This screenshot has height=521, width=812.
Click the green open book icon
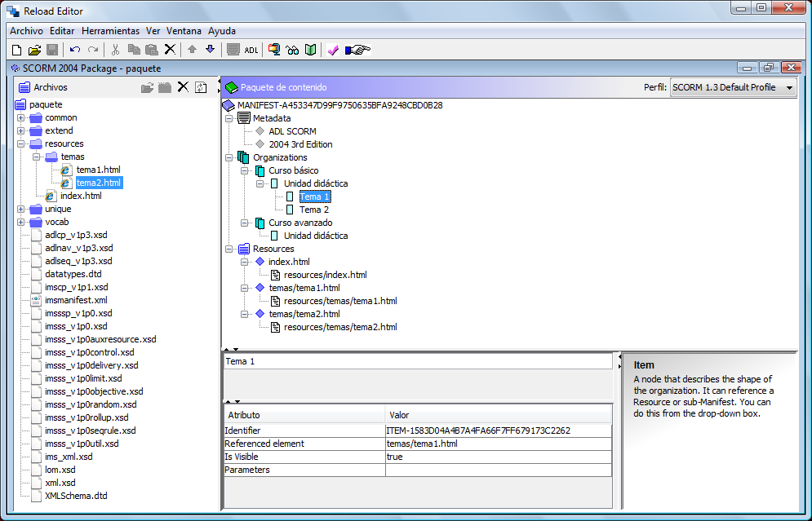click(x=310, y=50)
